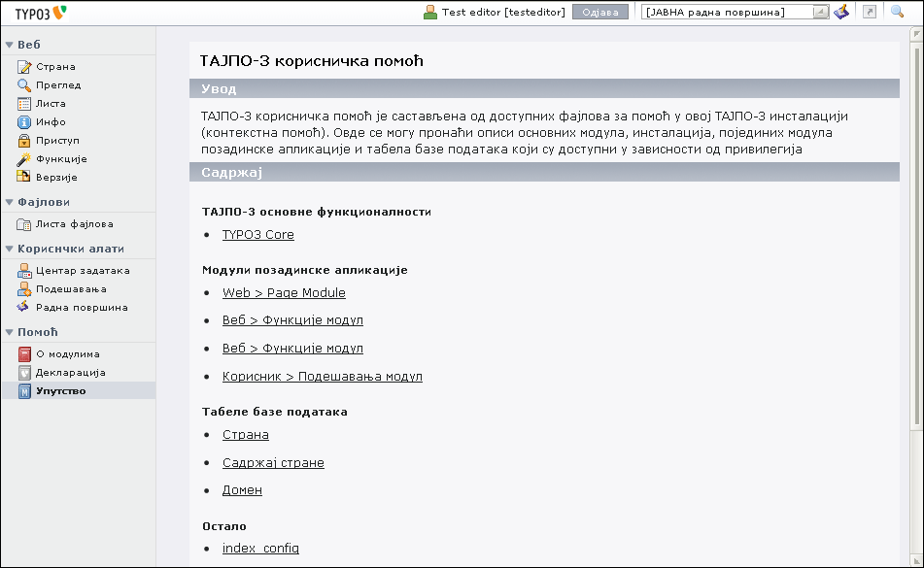Open the index_config link
Screen dimensions: 924x568
(260, 548)
